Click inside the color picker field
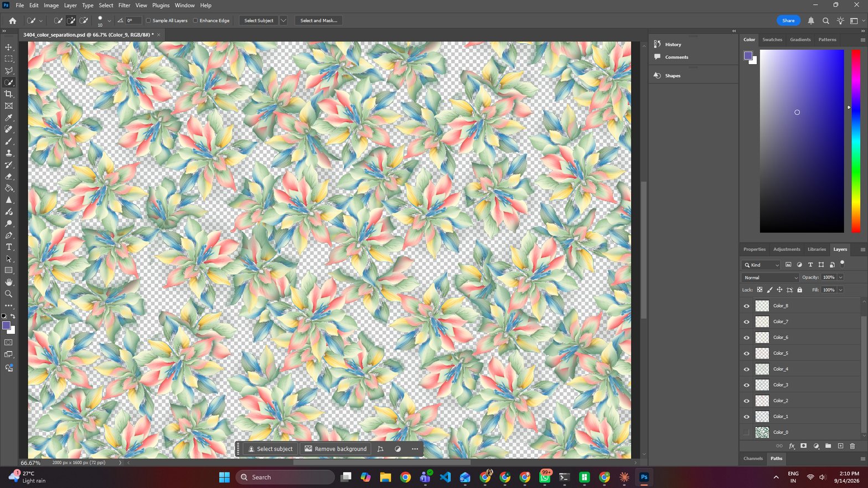The height and width of the screenshot is (488, 868). pyautogui.click(x=802, y=141)
